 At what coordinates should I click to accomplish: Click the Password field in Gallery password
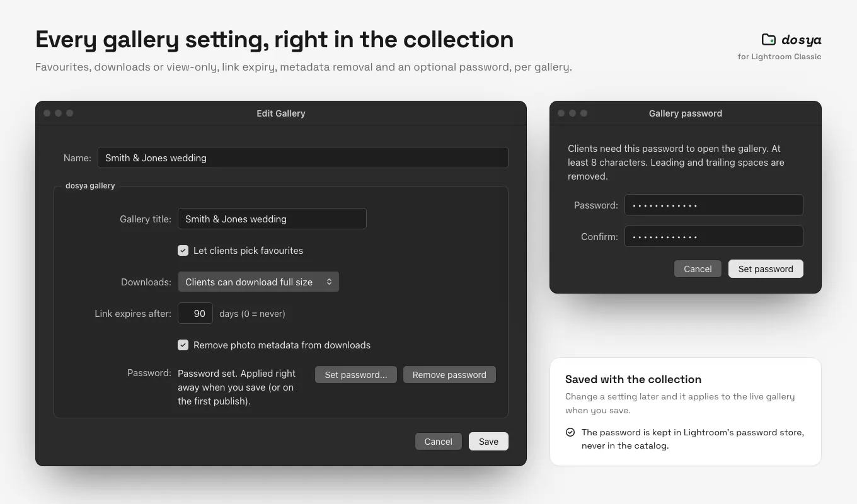[714, 205]
